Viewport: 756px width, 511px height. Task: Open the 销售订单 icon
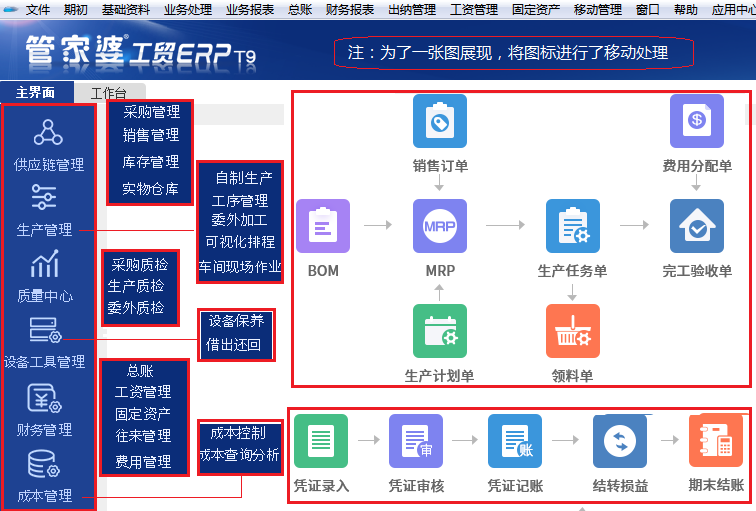[440, 121]
